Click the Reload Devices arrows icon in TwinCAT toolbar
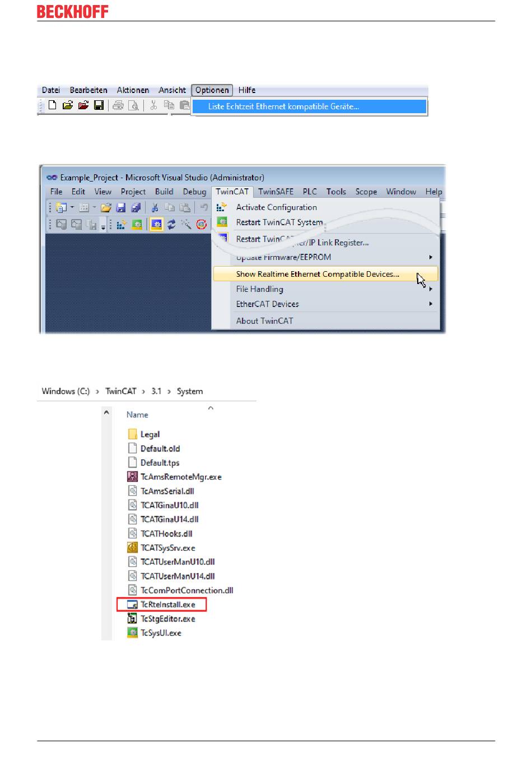The image size is (532, 767). coord(171,225)
